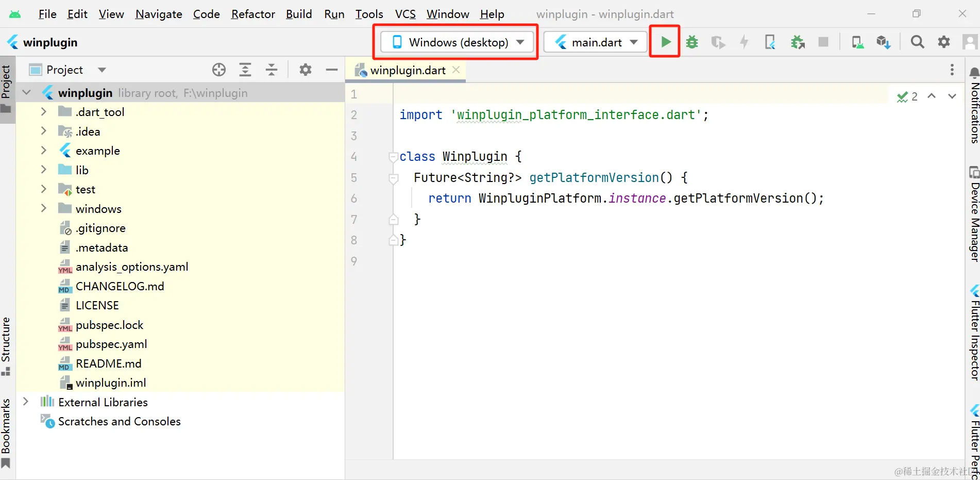Select Scratches and Consoles node
The height and width of the screenshot is (480, 980).
click(x=119, y=421)
